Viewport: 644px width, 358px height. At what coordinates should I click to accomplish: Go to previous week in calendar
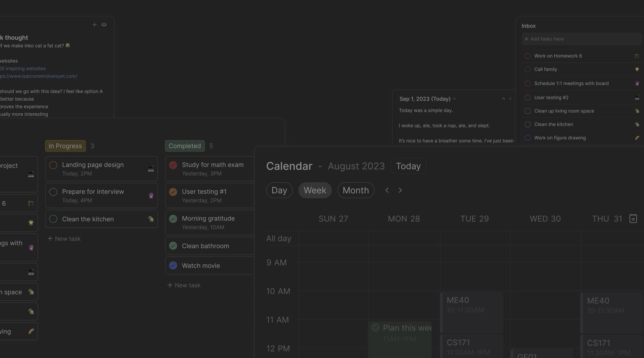[x=387, y=190]
